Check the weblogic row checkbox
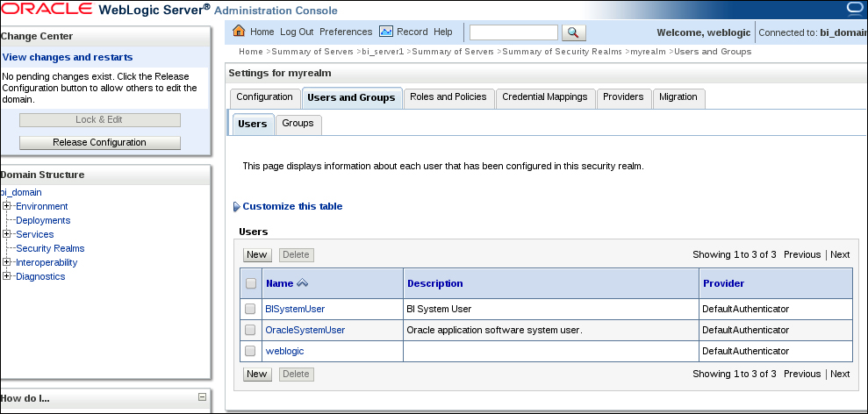Image resolution: width=868 pixels, height=414 pixels. pyautogui.click(x=250, y=351)
